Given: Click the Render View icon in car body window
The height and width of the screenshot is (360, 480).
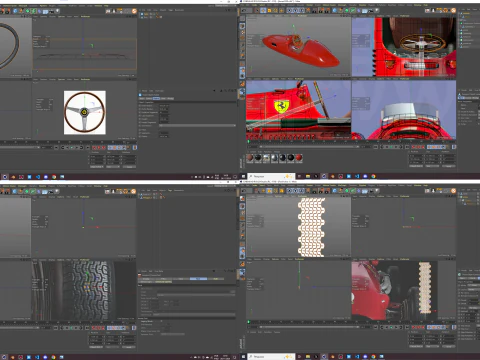Looking at the screenshot, I should click(314, 10).
